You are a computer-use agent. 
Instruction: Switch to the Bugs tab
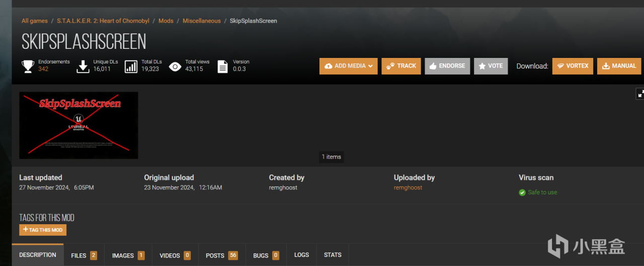[266, 255]
